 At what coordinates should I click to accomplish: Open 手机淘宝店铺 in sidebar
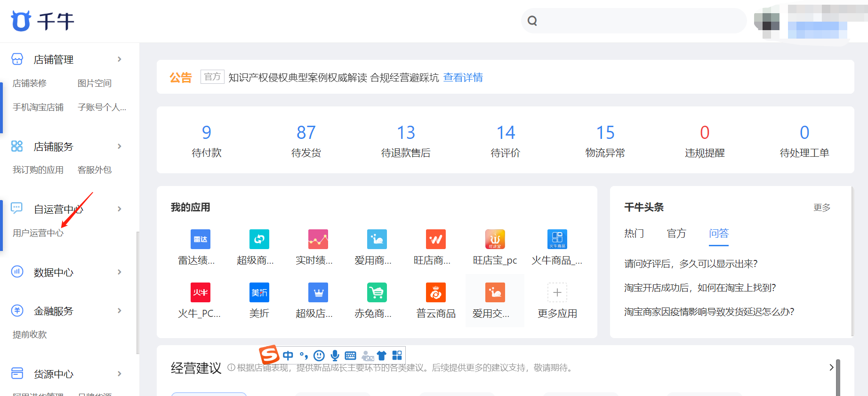(38, 107)
